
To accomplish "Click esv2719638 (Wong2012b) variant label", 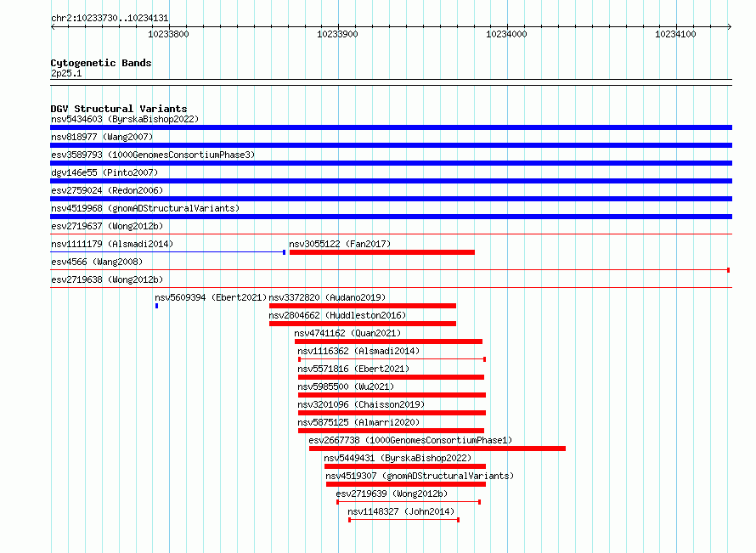I will click(107, 279).
